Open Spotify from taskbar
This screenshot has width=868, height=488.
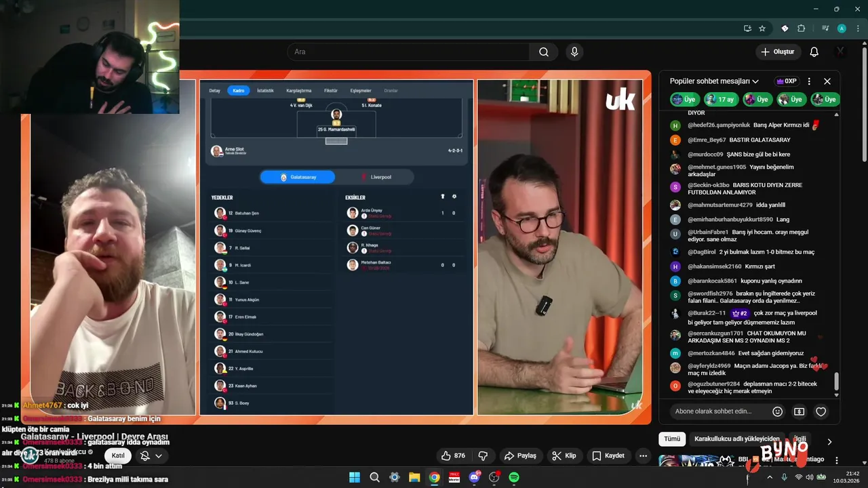[x=514, y=477]
